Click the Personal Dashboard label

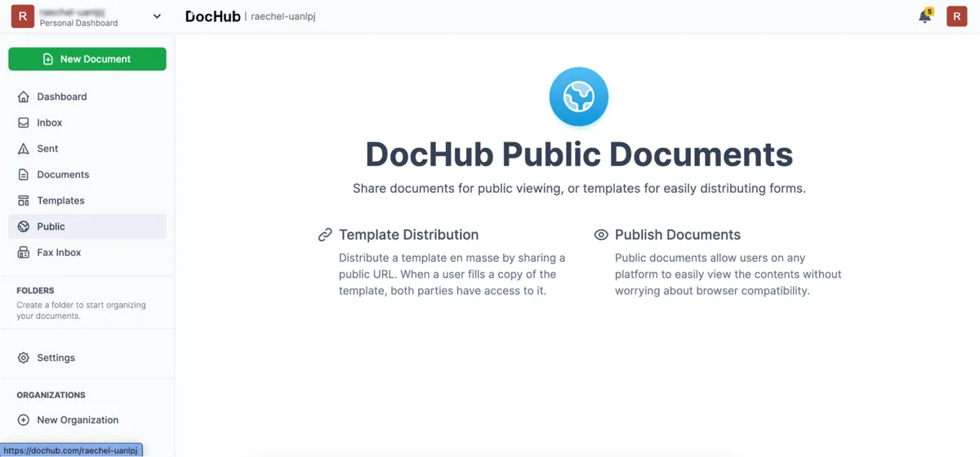pos(78,23)
